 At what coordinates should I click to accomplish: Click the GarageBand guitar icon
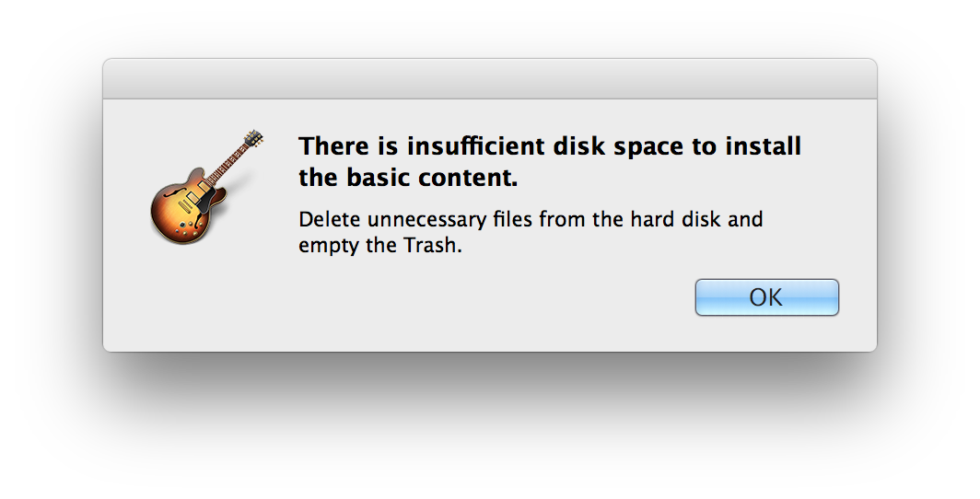(x=206, y=187)
